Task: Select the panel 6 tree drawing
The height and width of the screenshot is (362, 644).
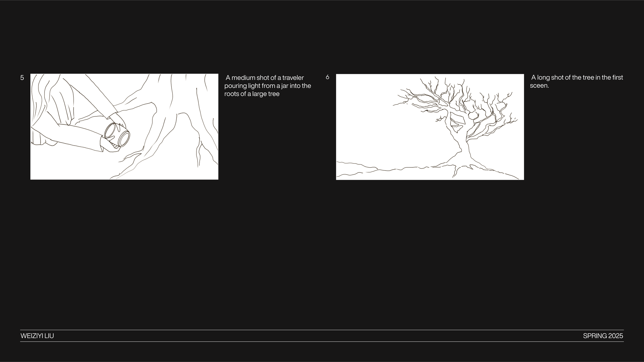Action: (x=430, y=127)
